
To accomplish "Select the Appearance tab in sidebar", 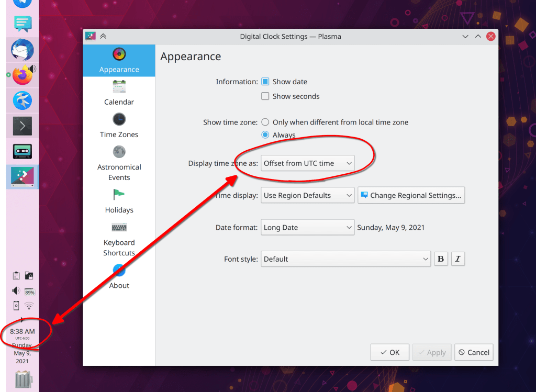I will [119, 61].
